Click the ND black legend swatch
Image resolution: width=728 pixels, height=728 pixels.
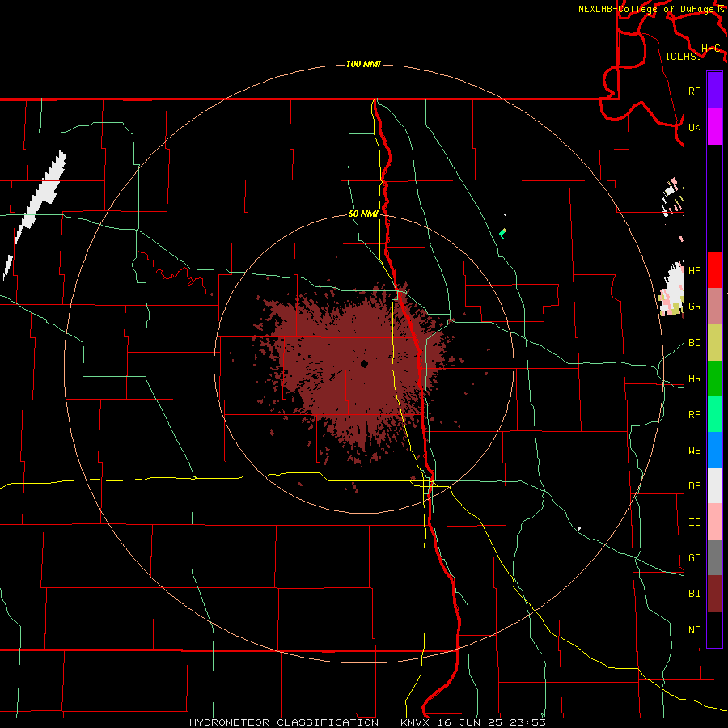tap(714, 629)
